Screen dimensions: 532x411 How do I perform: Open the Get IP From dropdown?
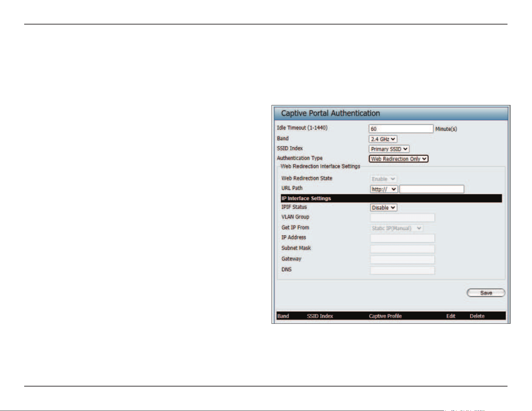[396, 228]
